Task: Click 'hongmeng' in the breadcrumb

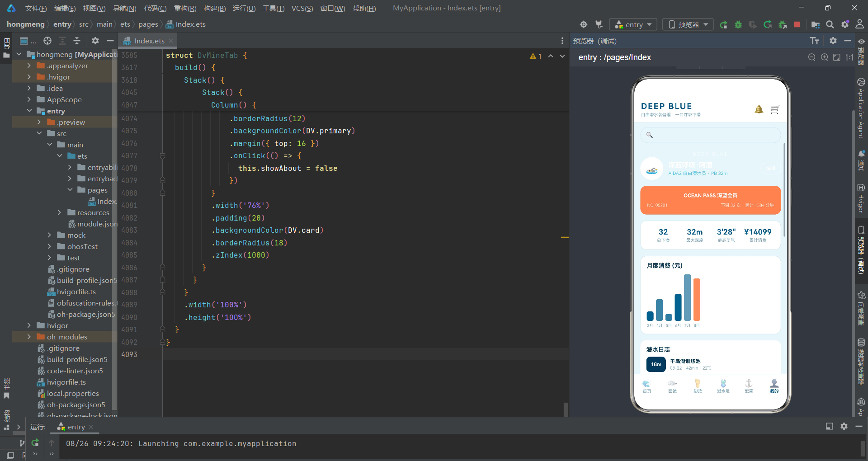Action: click(26, 24)
